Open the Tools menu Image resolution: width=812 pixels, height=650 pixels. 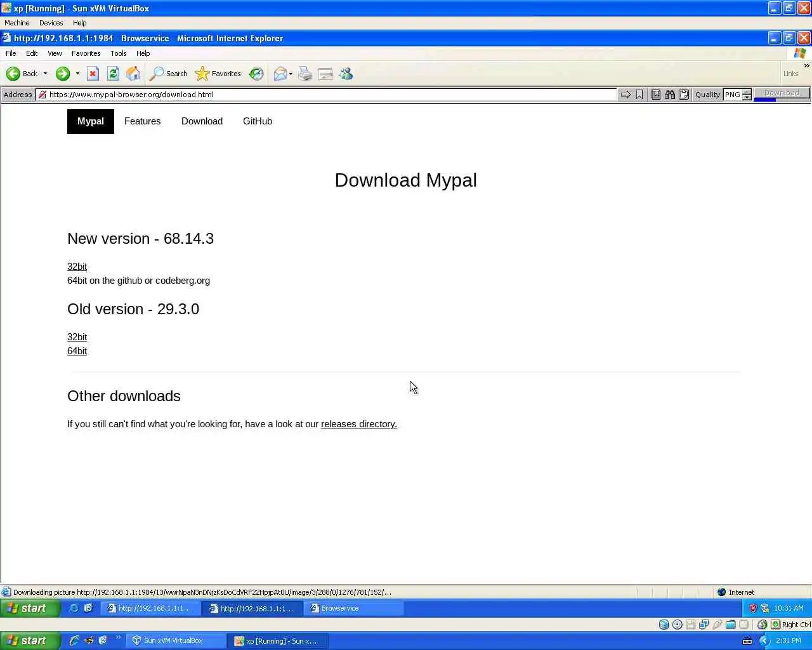[119, 53]
